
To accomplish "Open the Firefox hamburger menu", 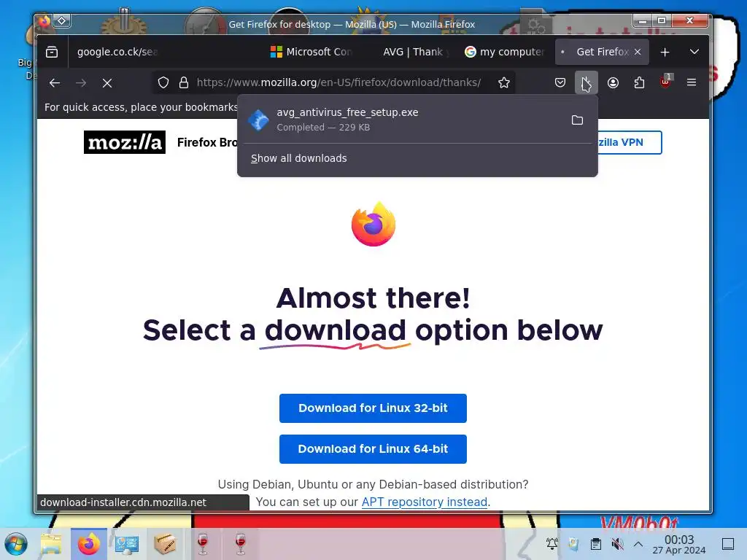I will [692, 83].
